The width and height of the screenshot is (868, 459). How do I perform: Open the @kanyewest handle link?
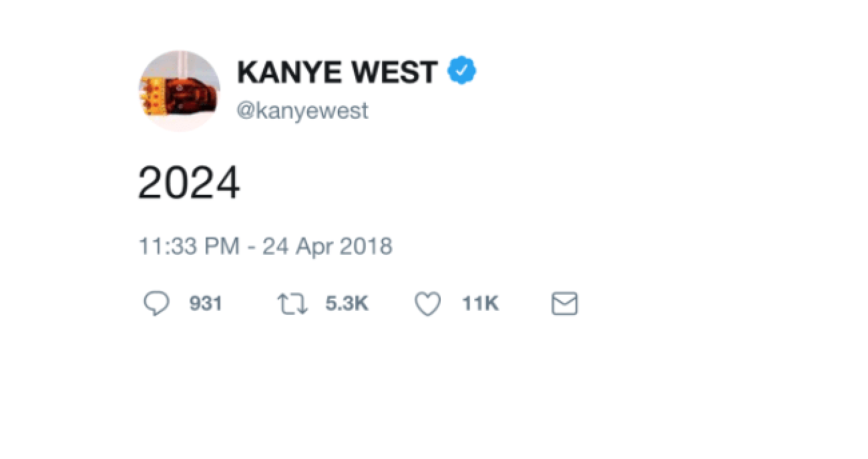[x=302, y=110]
